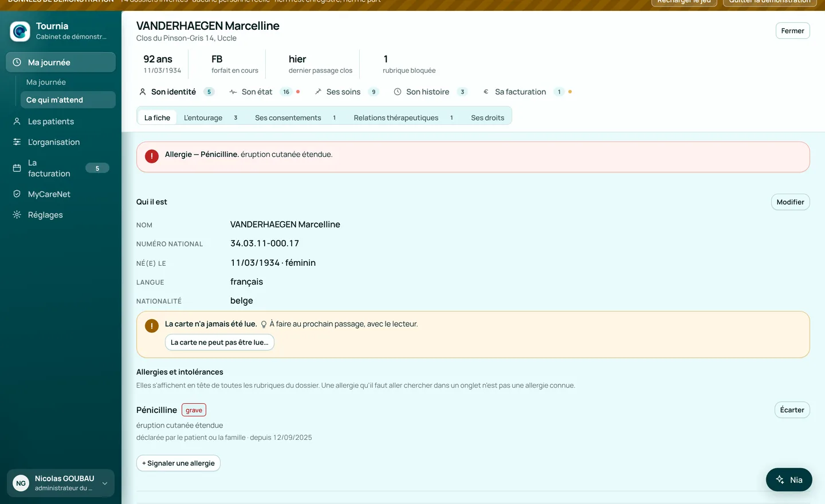Viewport: 825px width, 504px height.
Task: Click the patient name heading VANDERHAEGEN Marcelline
Action: pos(208,26)
